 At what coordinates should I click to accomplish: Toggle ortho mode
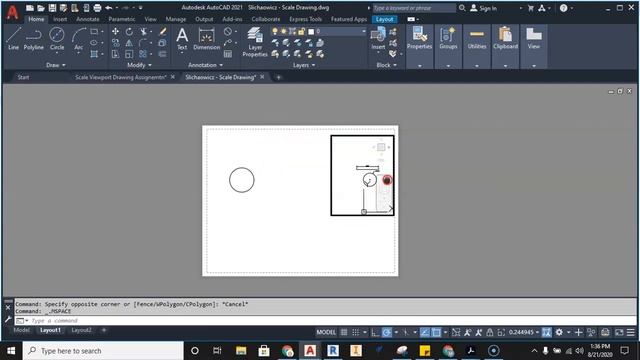point(375,333)
